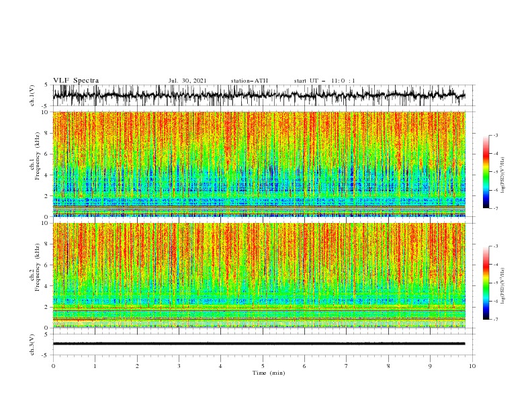Click the time axis tick label "9"
Screen dimensions: 532x411
430,366
